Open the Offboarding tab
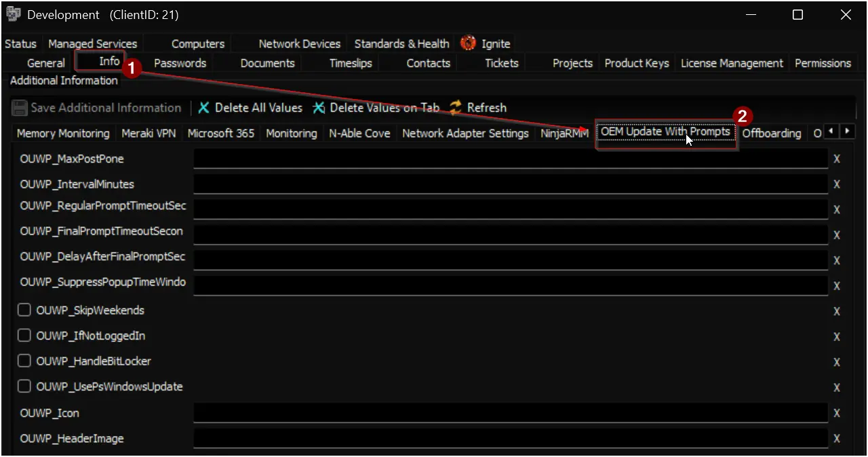The height and width of the screenshot is (457, 868). coord(772,134)
